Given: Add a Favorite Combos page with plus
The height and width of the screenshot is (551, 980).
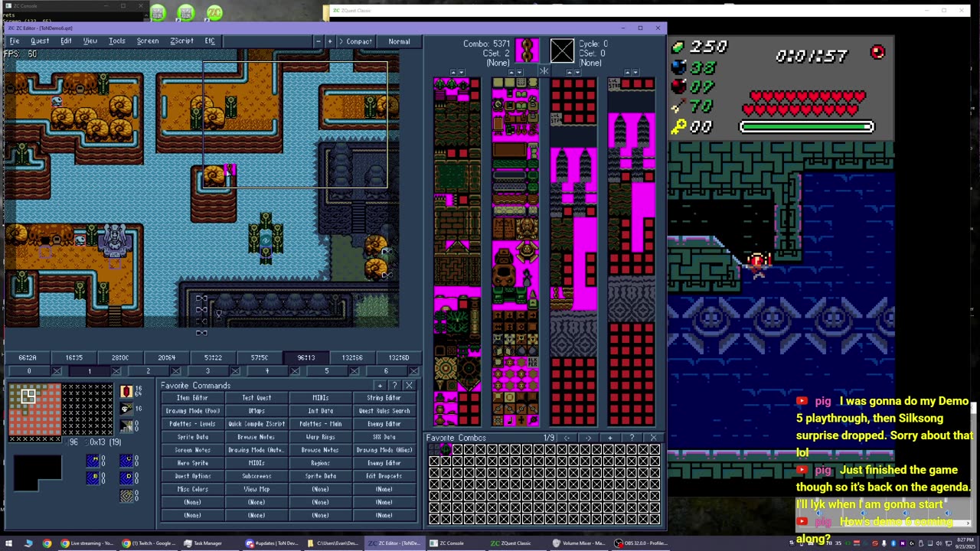Looking at the screenshot, I should (x=609, y=438).
